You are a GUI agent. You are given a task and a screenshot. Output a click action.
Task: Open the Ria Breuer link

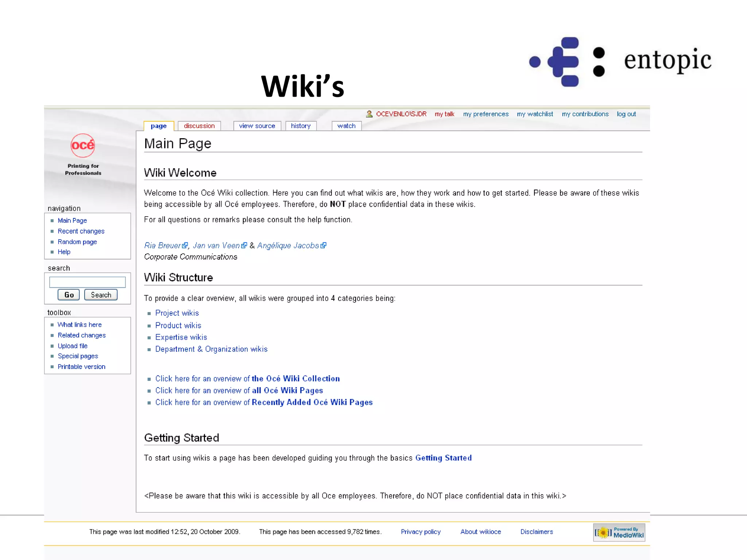pos(162,246)
